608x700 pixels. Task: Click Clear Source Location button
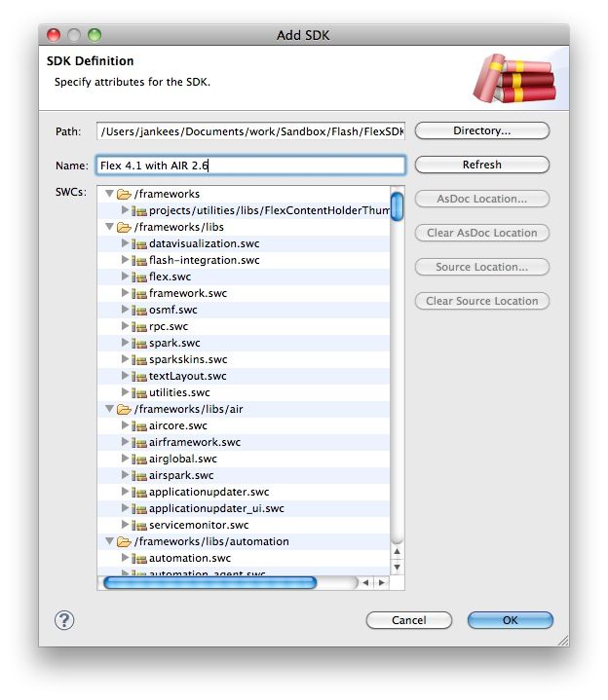point(481,301)
